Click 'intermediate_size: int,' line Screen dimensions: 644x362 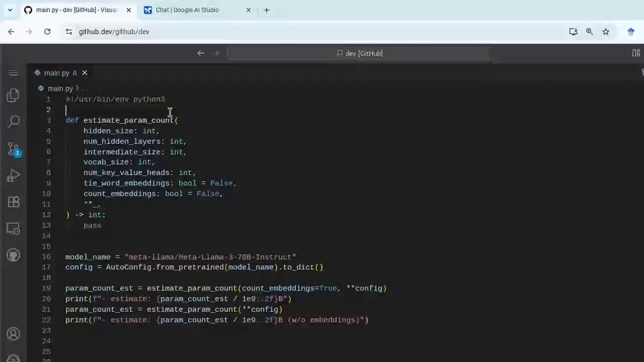(135, 152)
